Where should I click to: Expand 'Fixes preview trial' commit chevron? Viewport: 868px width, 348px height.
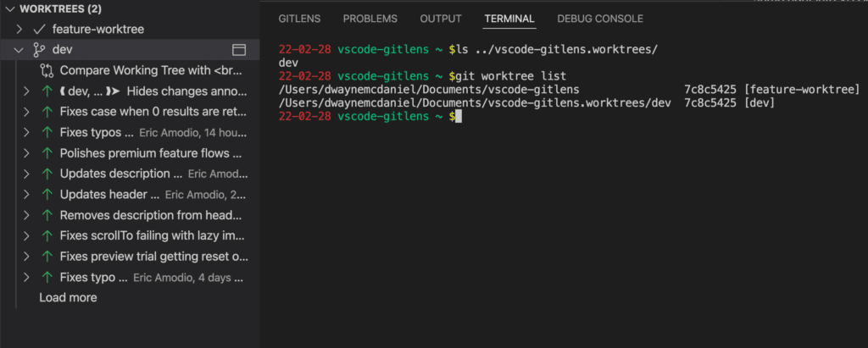click(26, 257)
